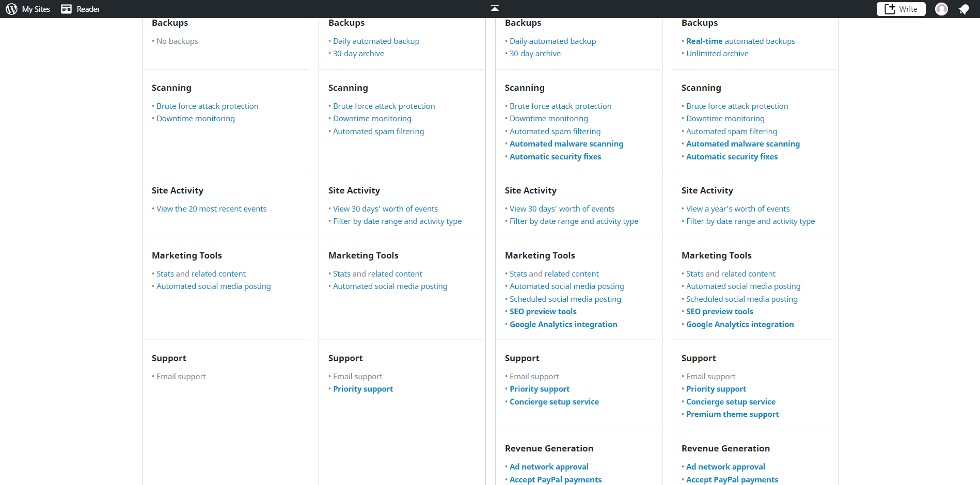
Task: Click 'Priority support' in fourth plan column
Action: tap(716, 389)
